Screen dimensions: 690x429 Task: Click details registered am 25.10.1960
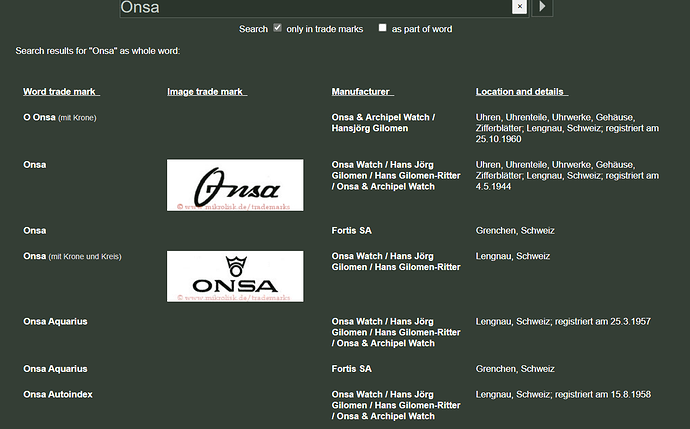click(567, 128)
